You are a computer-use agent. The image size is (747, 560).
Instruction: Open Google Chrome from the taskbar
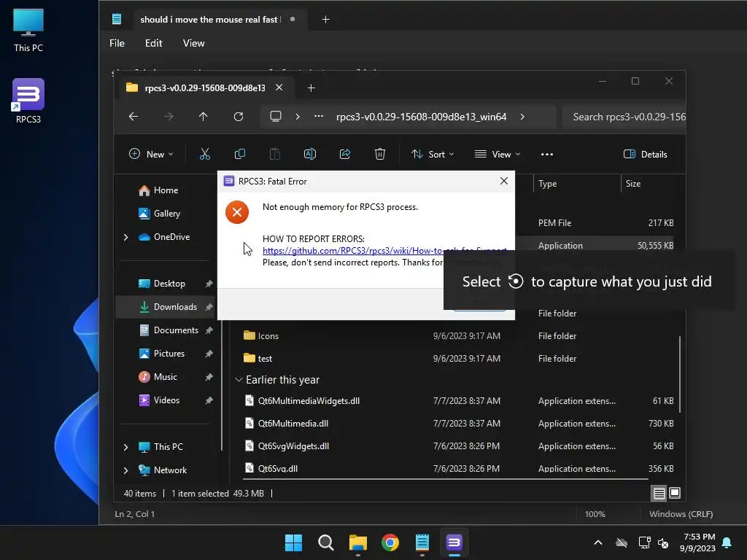point(390,542)
